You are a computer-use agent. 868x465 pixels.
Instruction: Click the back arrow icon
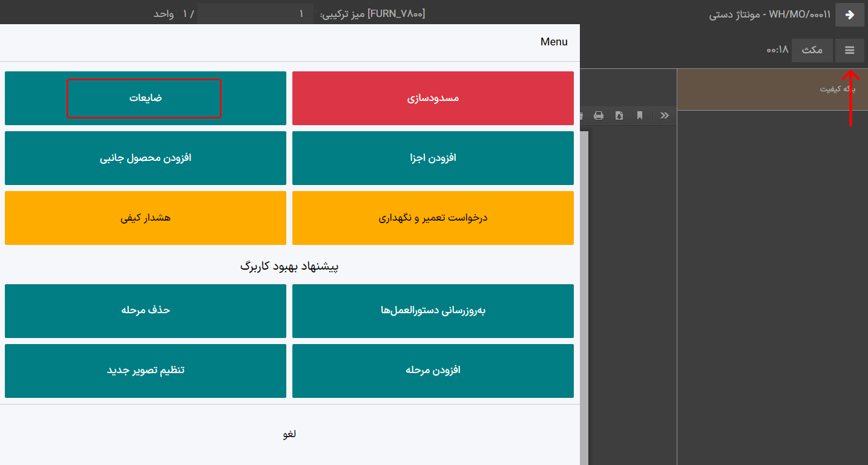coord(849,15)
